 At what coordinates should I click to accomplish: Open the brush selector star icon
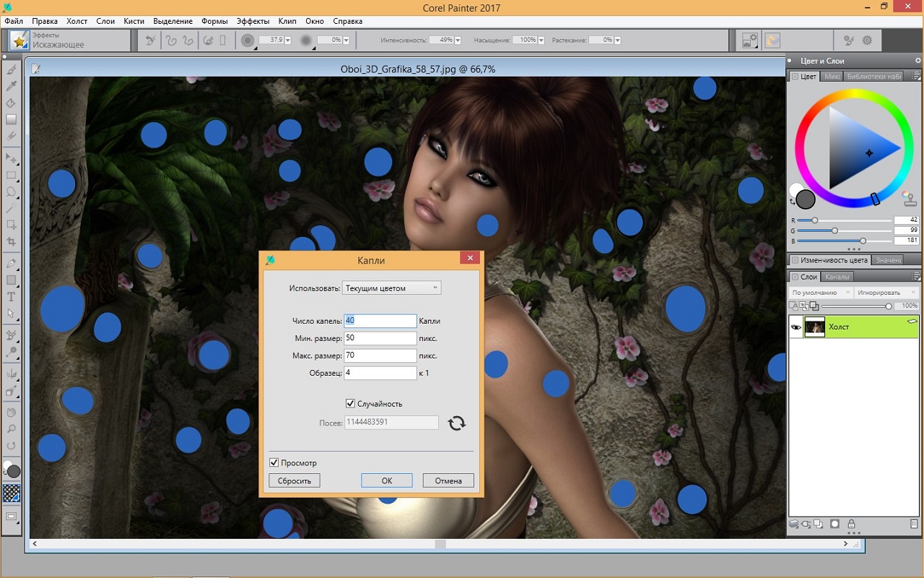(x=19, y=40)
